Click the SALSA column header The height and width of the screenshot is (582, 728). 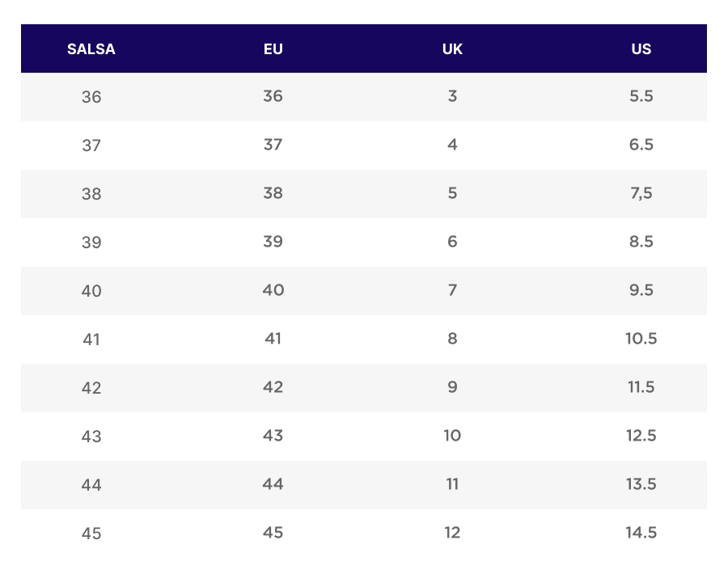pos(91,49)
